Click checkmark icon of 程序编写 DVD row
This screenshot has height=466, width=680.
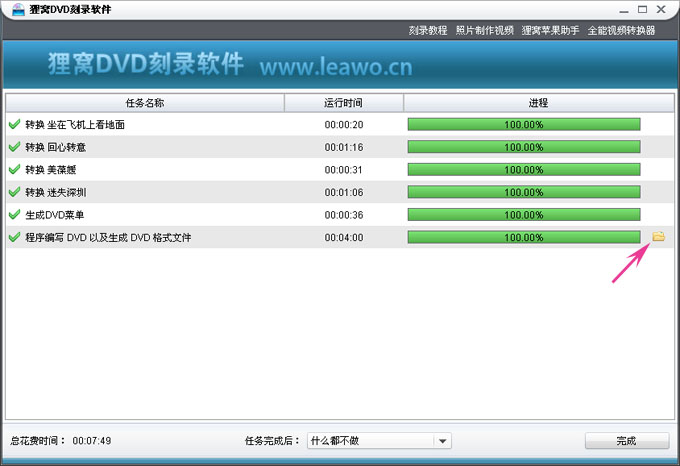pos(14,237)
